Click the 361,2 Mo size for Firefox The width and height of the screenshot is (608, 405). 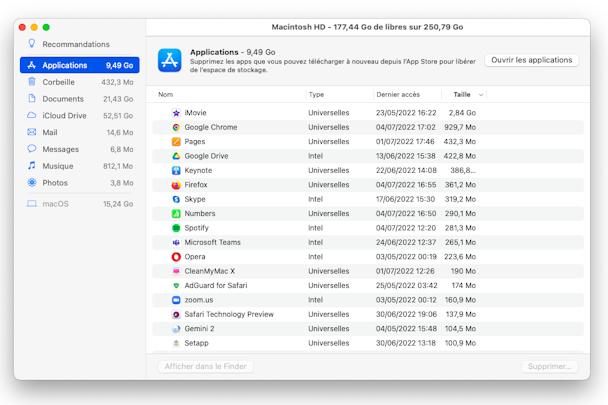pyautogui.click(x=460, y=185)
